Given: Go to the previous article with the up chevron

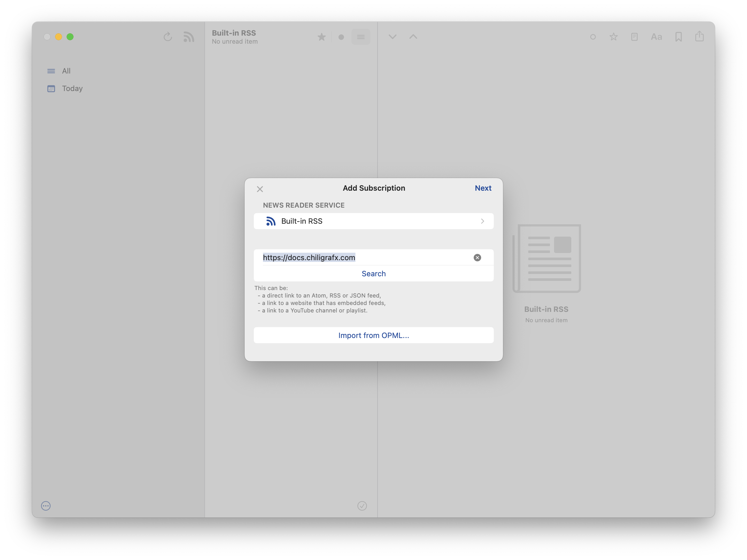Looking at the screenshot, I should click(413, 37).
